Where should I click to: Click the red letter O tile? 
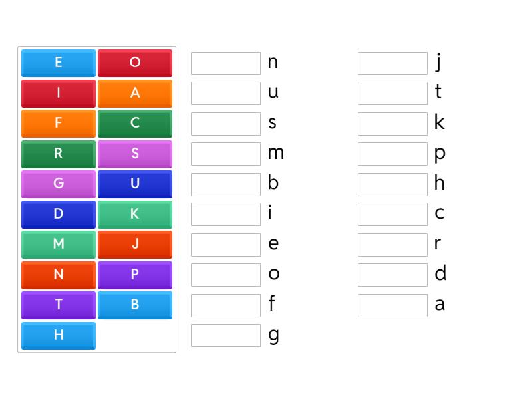(135, 63)
